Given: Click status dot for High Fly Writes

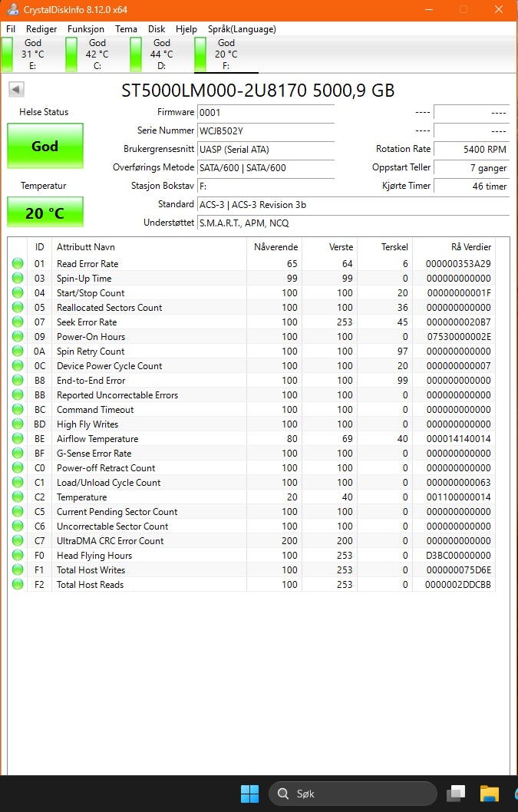Looking at the screenshot, I should (18, 424).
